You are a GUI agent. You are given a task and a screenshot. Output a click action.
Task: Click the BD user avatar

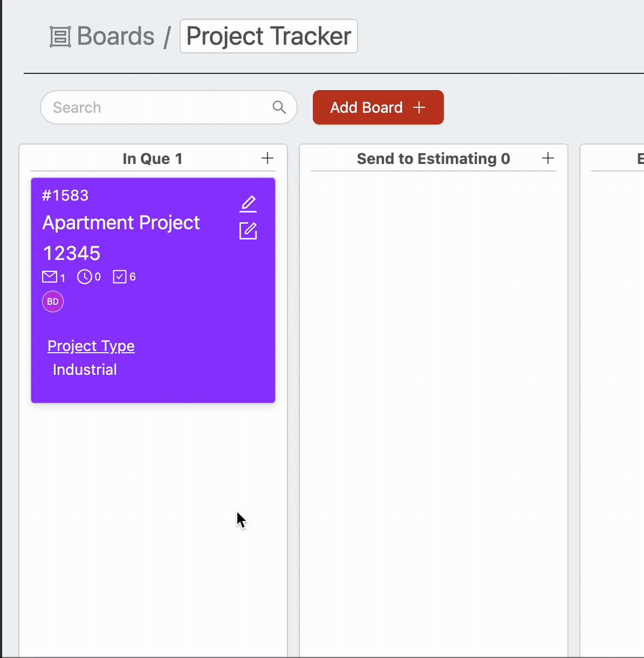tap(53, 301)
